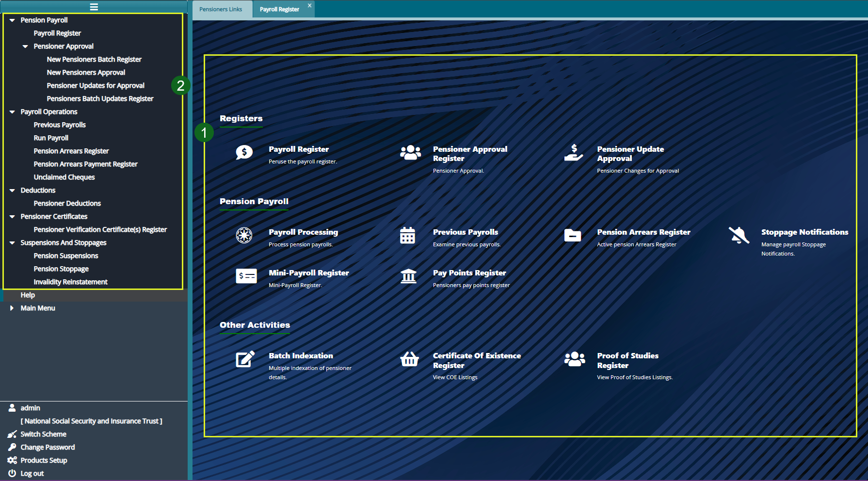Collapse the Suspensions And Stoppages section

[12, 243]
